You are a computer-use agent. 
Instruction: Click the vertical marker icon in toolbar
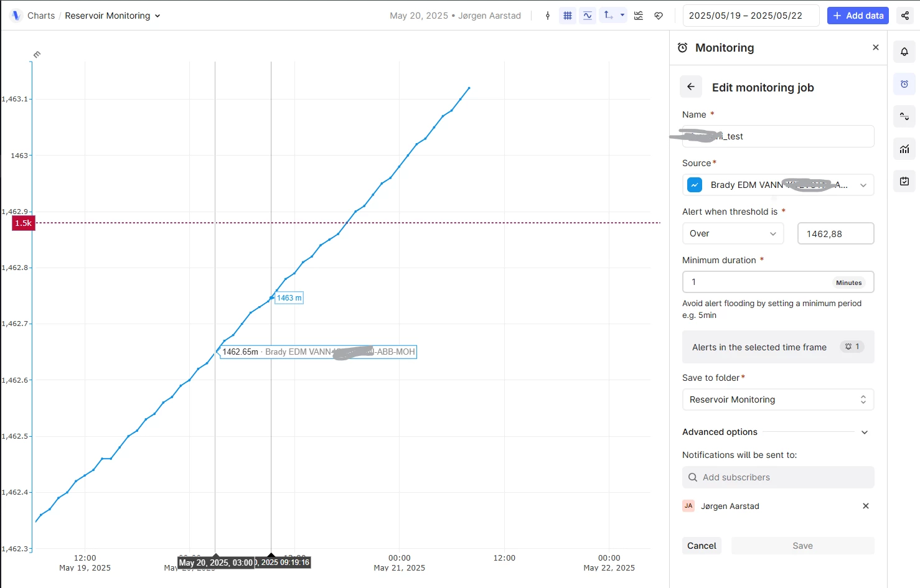coord(548,16)
